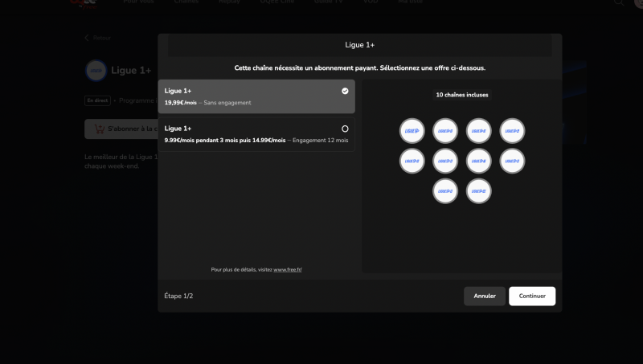Click the second channel logo in top row
This screenshot has width=643, height=364.
coord(444,130)
